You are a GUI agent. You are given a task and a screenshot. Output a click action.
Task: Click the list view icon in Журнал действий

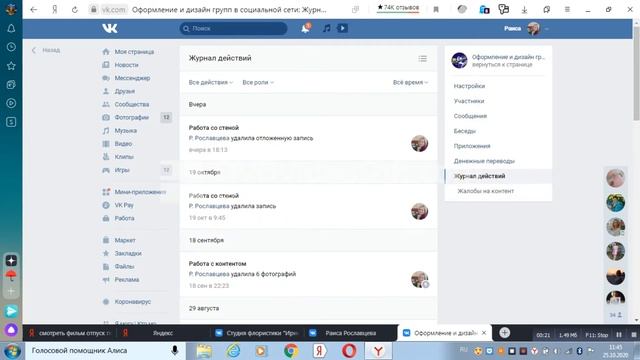pyautogui.click(x=422, y=59)
